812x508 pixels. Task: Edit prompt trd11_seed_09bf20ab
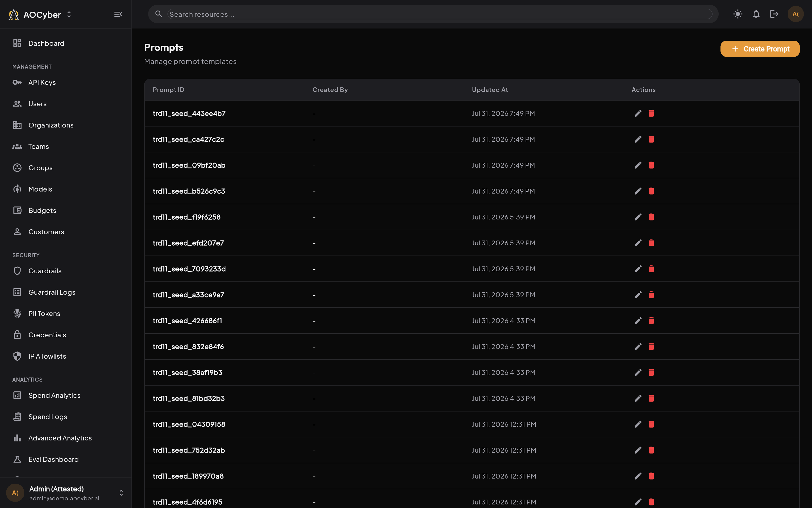[x=638, y=165]
